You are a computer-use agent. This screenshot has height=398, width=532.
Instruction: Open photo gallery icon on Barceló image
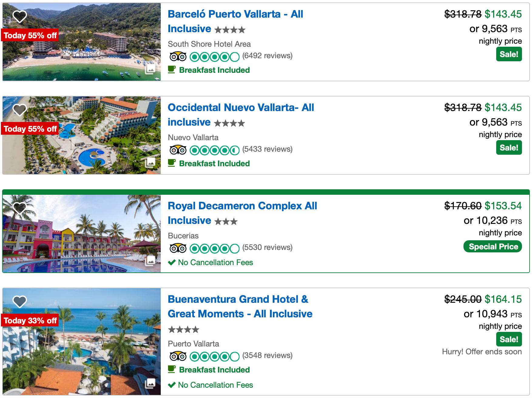150,69
